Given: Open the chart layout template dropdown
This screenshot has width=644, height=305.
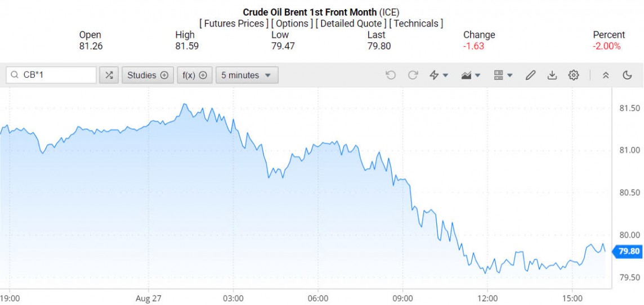Looking at the screenshot, I should (x=502, y=75).
